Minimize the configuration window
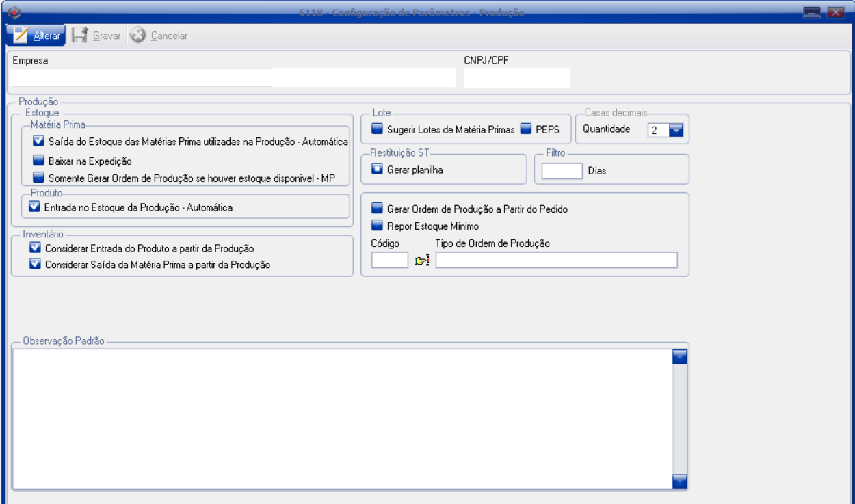 tap(812, 12)
